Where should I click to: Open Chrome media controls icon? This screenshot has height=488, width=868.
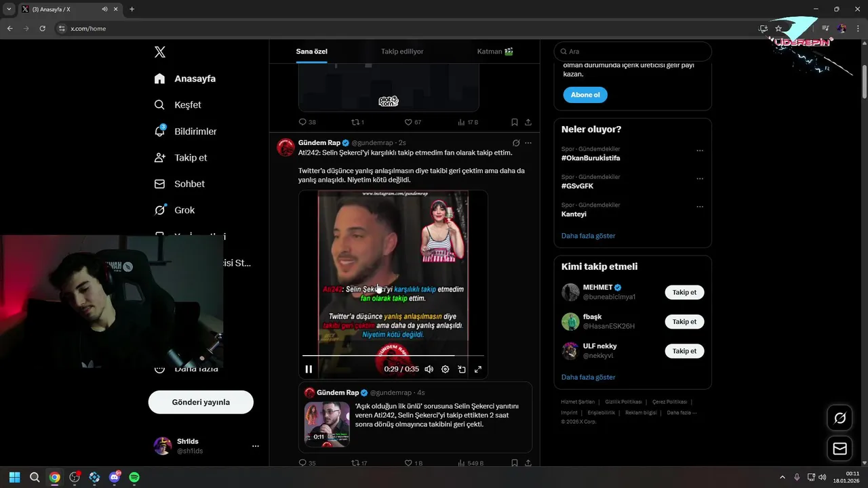(x=825, y=28)
